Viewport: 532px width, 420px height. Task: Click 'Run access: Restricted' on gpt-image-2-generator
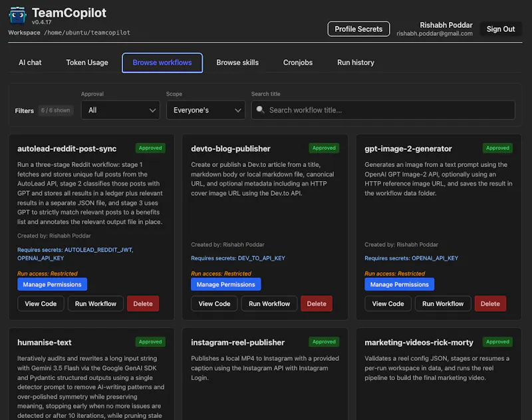[x=394, y=274]
